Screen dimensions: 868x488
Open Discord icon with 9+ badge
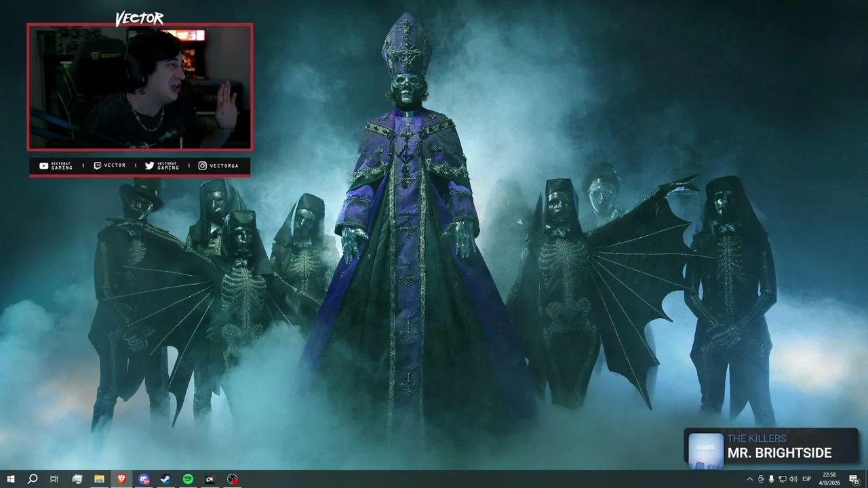click(144, 479)
